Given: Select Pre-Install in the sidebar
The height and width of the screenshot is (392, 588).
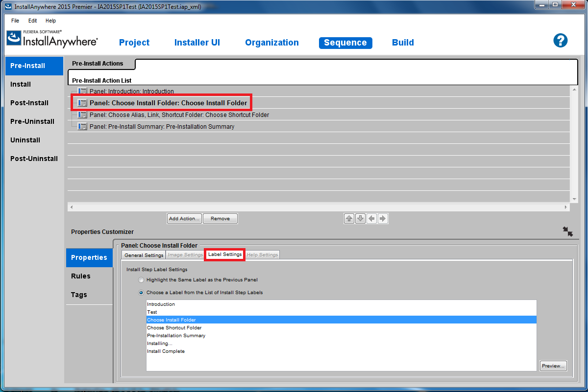Looking at the screenshot, I should coord(34,66).
